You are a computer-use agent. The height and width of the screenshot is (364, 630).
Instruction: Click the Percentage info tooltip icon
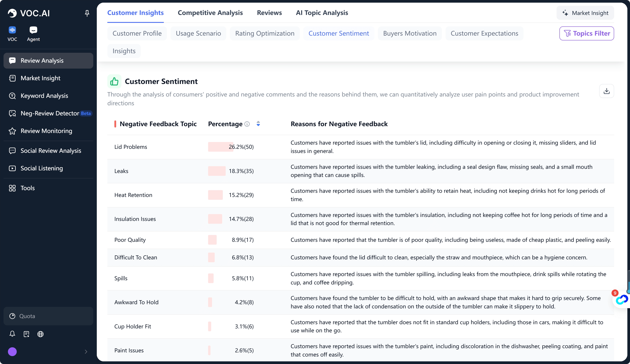247,124
